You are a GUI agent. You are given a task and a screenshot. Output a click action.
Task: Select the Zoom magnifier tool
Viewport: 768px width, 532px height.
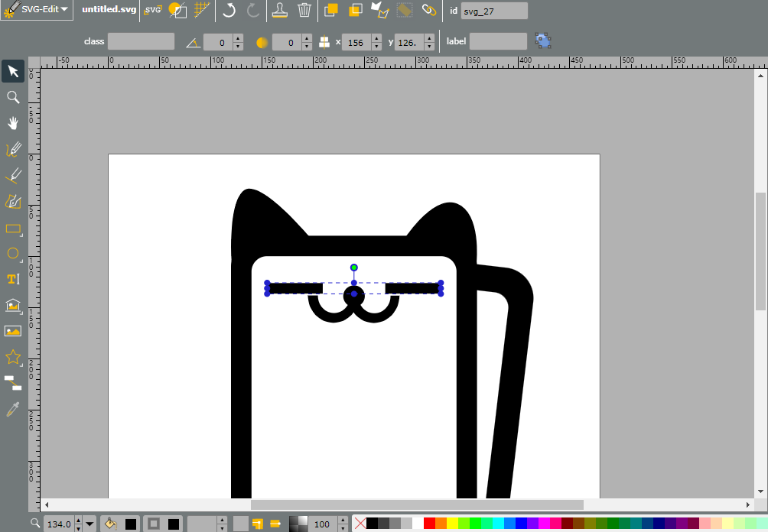point(13,97)
